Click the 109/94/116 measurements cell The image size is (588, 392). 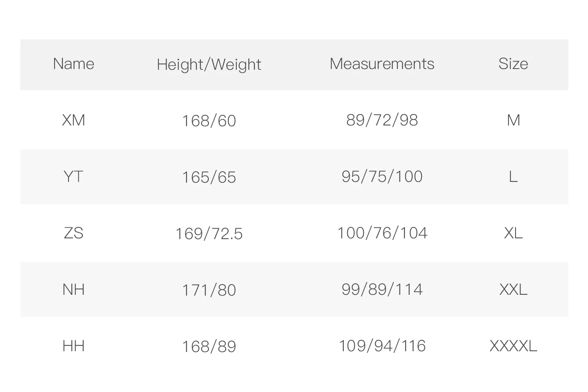point(382,346)
